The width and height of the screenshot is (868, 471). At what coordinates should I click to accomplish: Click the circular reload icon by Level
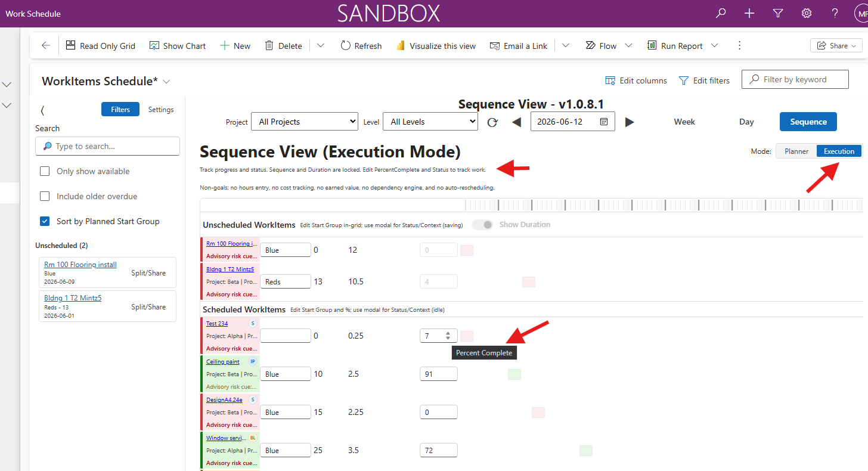click(492, 122)
